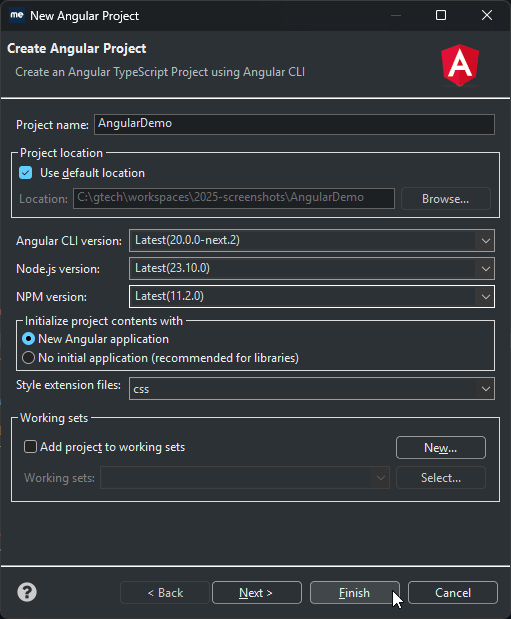Enable Add project to working sets
The height and width of the screenshot is (619, 511).
coord(30,446)
